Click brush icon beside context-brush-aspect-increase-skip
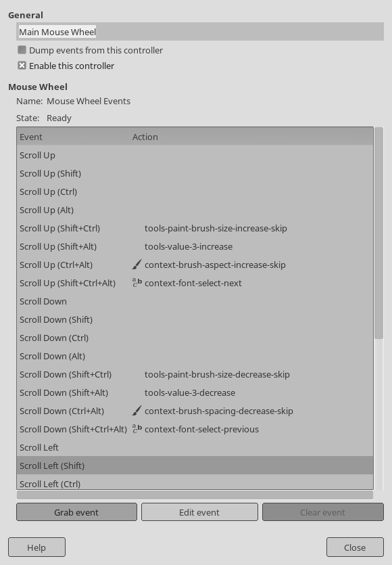Viewport: 392px width, 565px height. click(x=137, y=265)
